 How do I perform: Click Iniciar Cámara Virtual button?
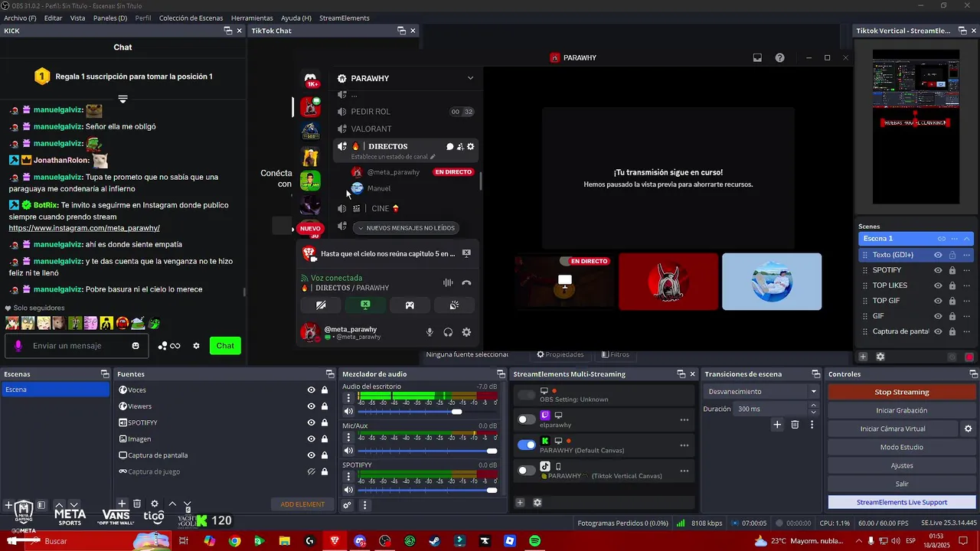click(x=893, y=429)
